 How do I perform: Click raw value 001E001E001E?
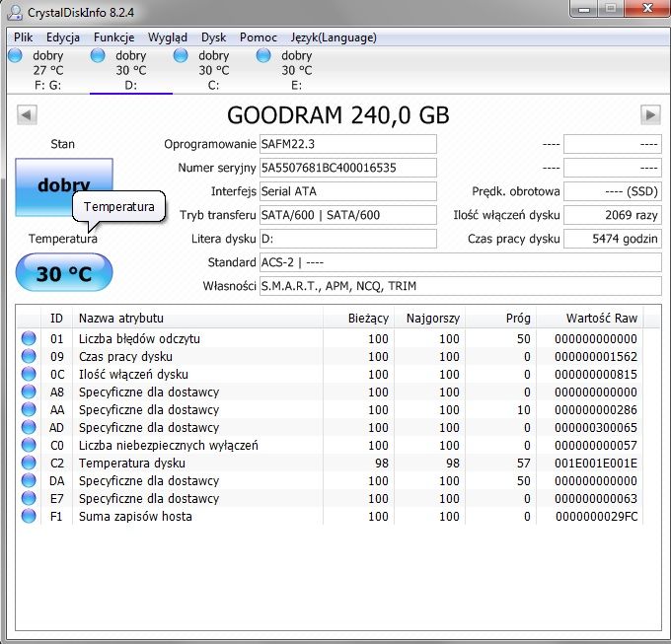coord(596,463)
